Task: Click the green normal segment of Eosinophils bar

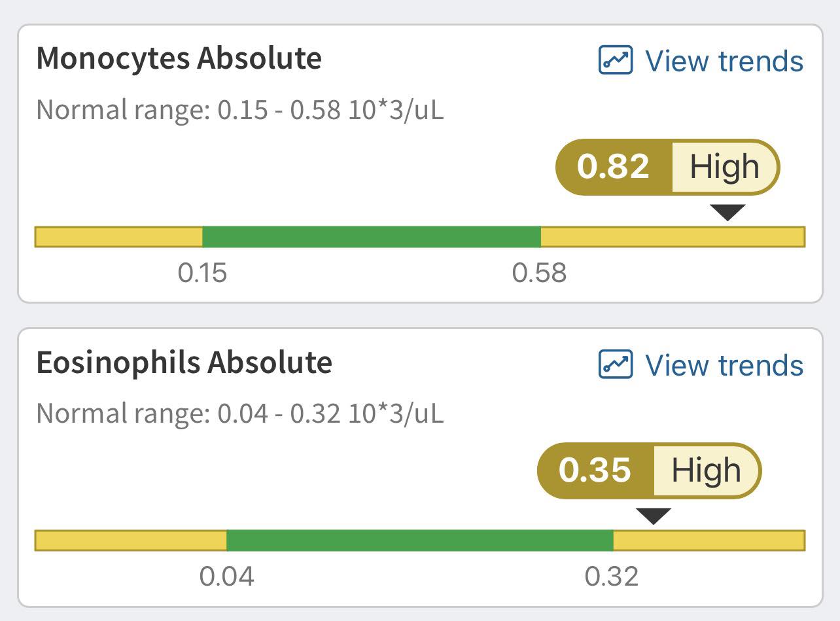Action: coord(420,541)
